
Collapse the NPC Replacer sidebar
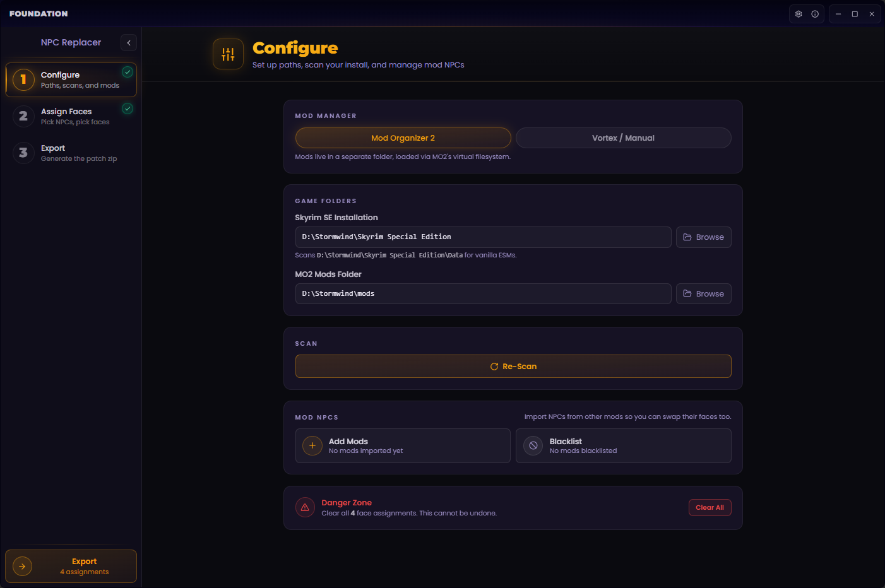coord(129,42)
